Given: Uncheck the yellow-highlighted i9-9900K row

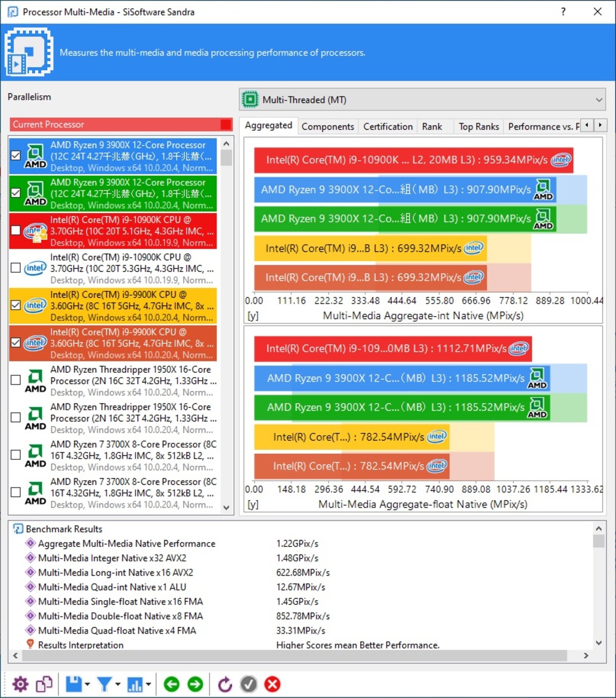Looking at the screenshot, I should pos(16,305).
